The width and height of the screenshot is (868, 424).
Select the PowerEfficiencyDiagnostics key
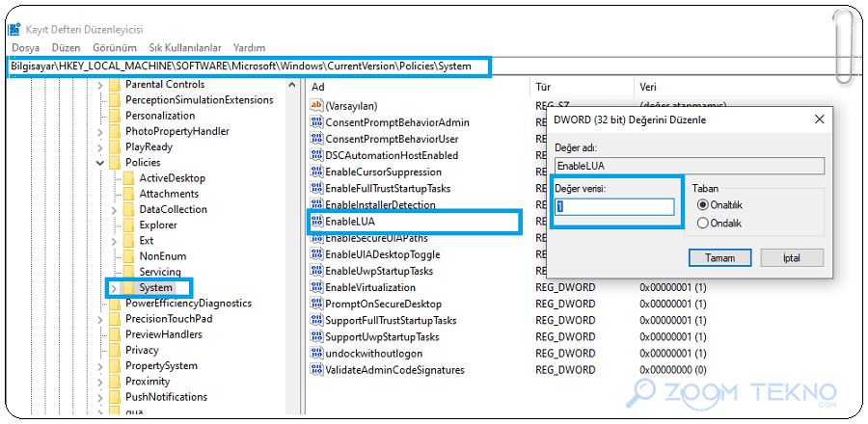coord(188,303)
